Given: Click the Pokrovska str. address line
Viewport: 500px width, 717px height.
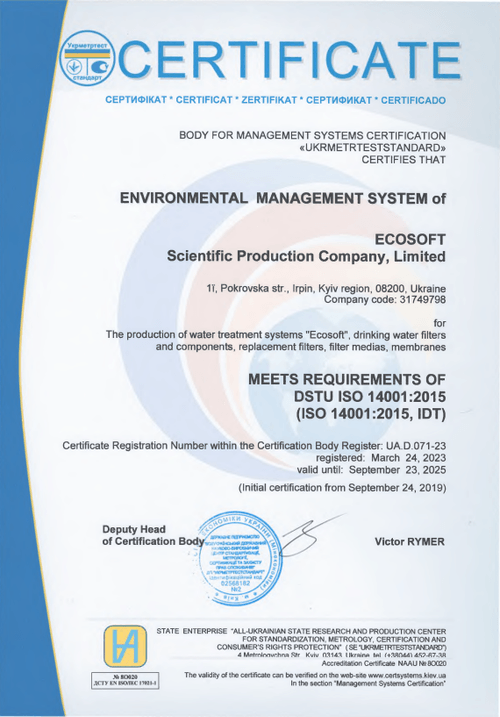Looking at the screenshot, I should (326, 289).
